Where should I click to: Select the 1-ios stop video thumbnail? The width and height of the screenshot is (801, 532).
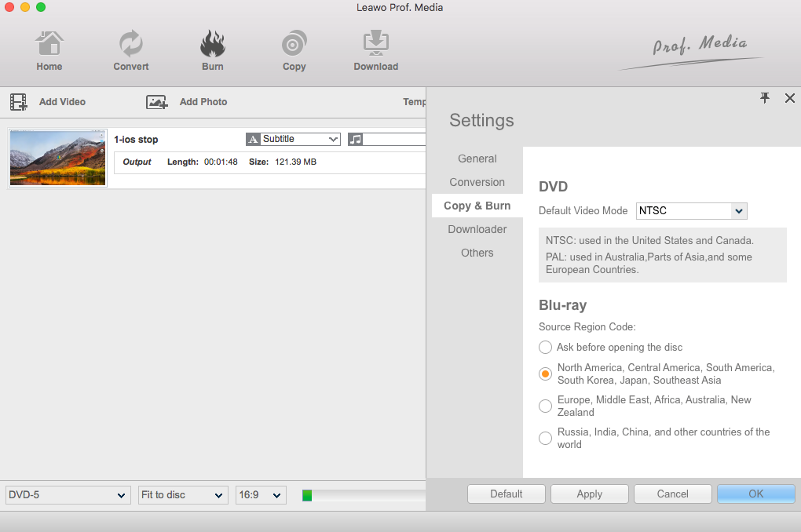(57, 158)
